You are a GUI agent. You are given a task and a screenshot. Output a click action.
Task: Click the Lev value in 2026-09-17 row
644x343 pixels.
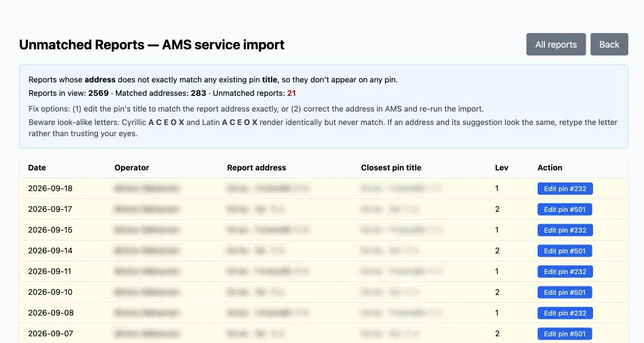(x=497, y=210)
